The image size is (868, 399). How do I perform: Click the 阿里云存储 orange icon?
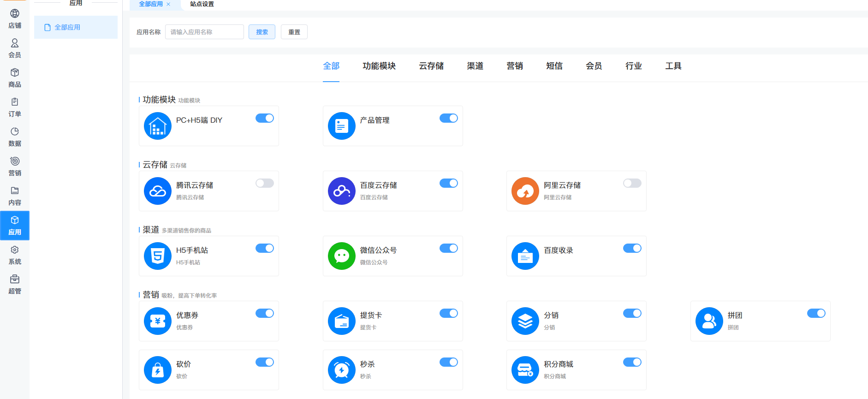525,191
